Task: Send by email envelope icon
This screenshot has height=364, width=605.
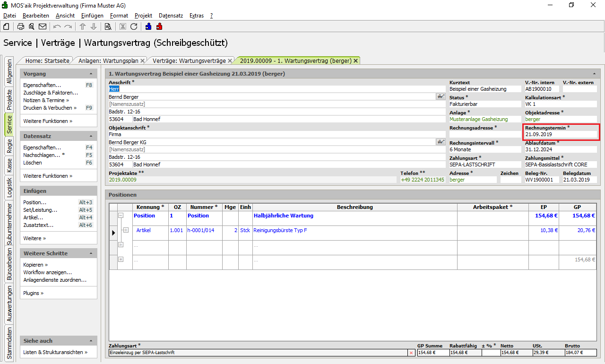Action: 43,26
